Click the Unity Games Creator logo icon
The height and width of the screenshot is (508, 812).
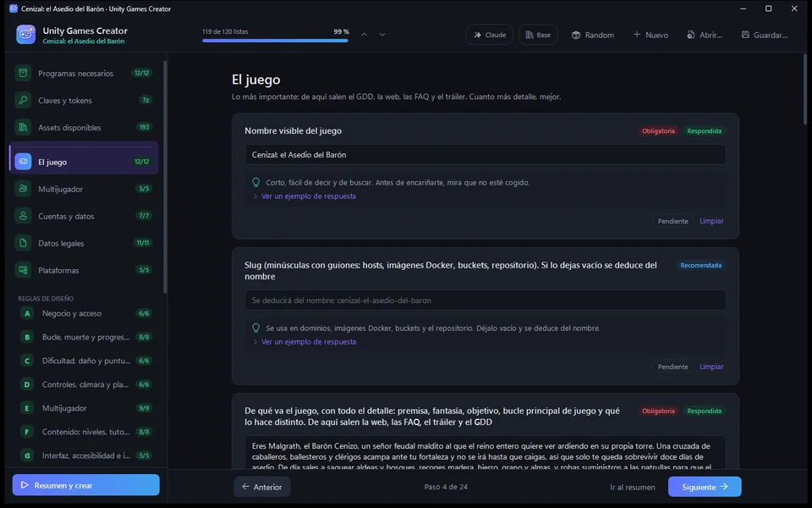[25, 35]
